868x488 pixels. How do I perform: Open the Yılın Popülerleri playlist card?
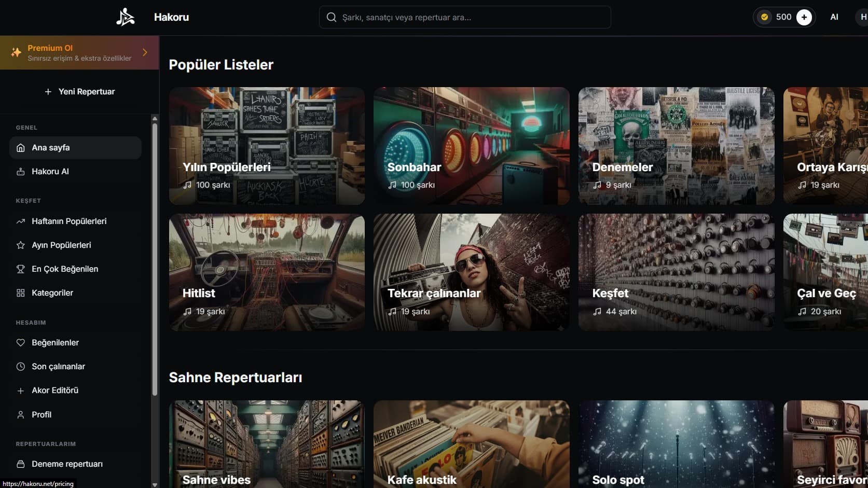(267, 146)
